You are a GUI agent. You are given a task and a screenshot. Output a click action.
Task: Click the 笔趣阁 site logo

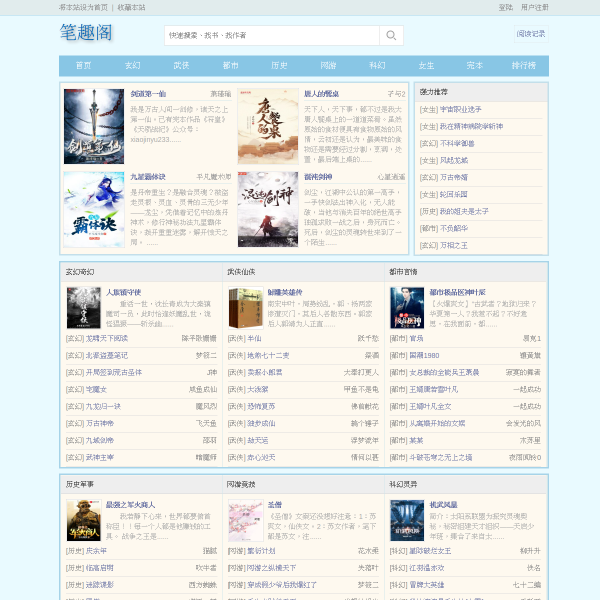tap(86, 33)
